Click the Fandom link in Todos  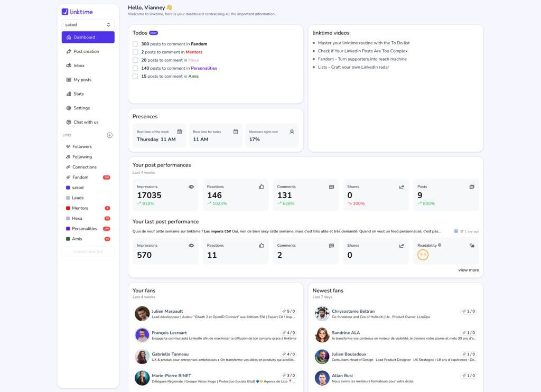click(199, 44)
